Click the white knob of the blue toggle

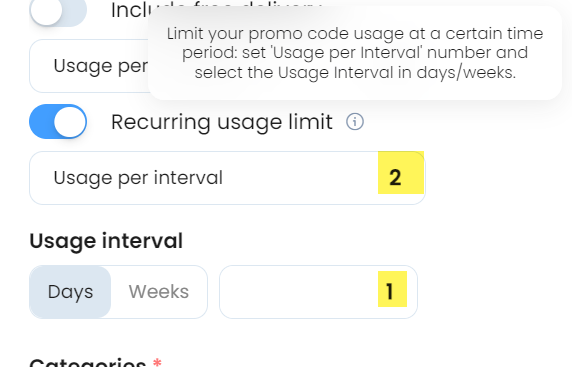point(70,122)
